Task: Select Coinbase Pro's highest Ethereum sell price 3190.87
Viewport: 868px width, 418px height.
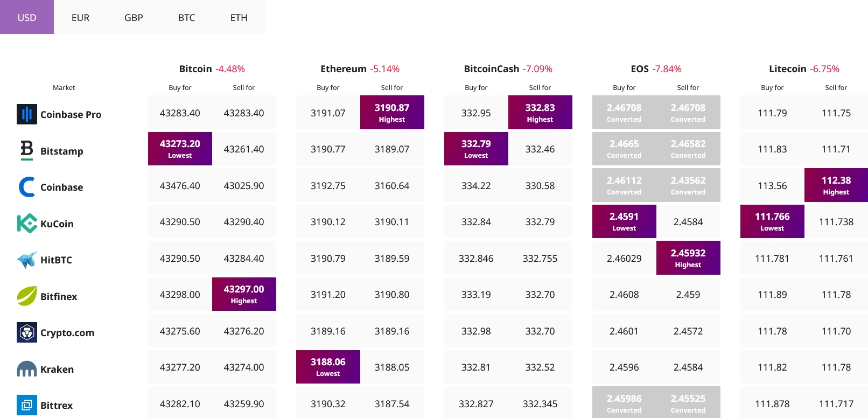Action: [x=392, y=113]
